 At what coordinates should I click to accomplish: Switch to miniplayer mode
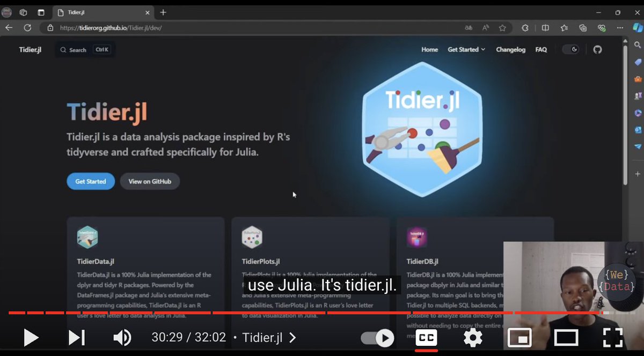point(519,338)
